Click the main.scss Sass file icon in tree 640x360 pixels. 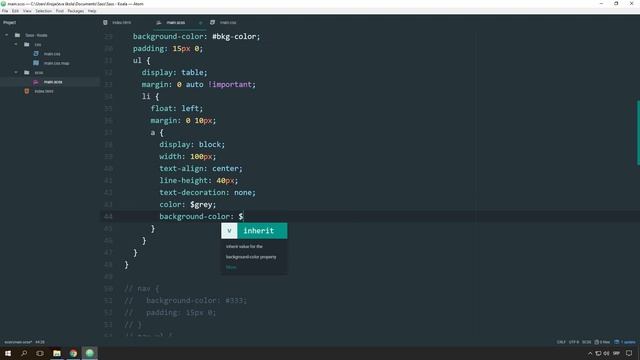pyautogui.click(x=36, y=82)
